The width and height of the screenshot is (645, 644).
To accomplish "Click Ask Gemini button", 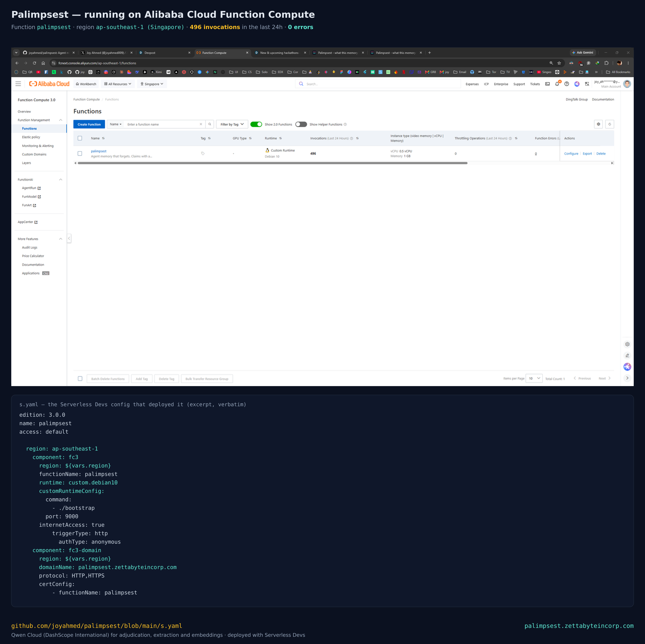I will point(583,52).
